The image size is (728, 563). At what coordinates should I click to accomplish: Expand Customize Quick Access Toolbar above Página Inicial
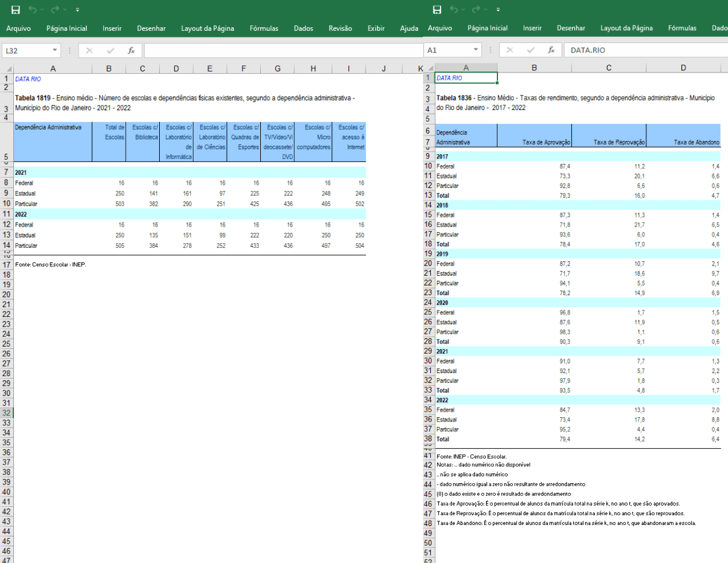coord(77,10)
